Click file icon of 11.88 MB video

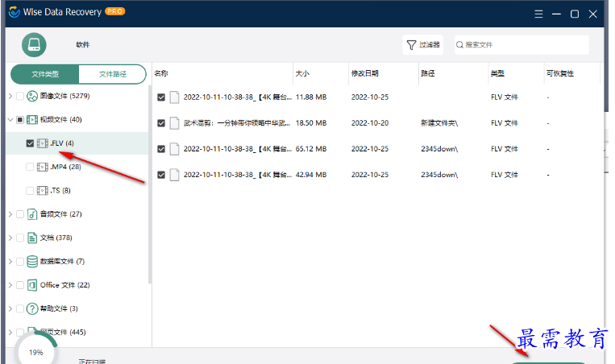(x=175, y=97)
